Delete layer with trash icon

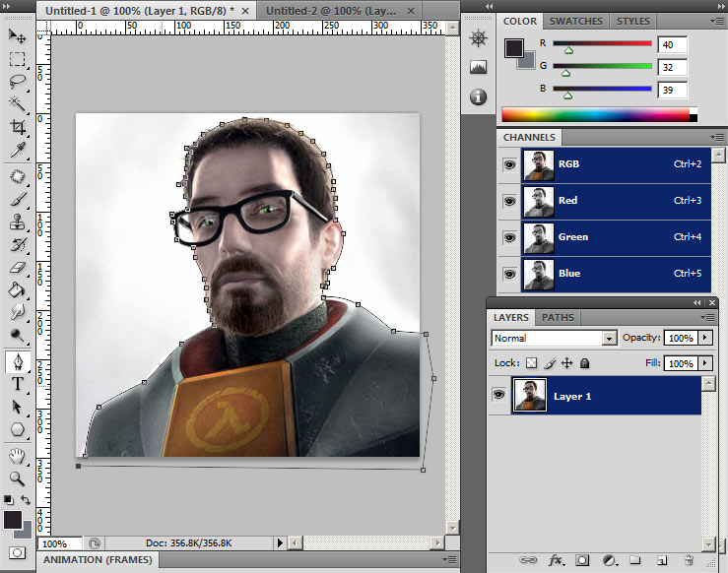pyautogui.click(x=689, y=560)
